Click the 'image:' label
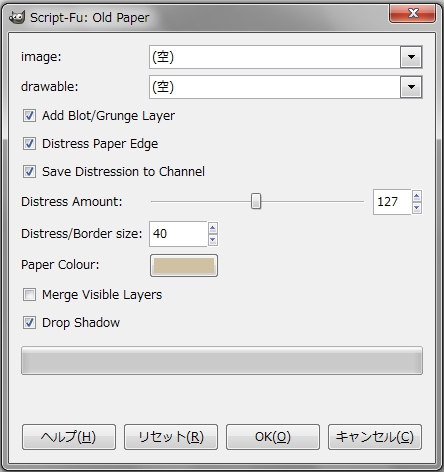444x472 pixels. click(41, 57)
